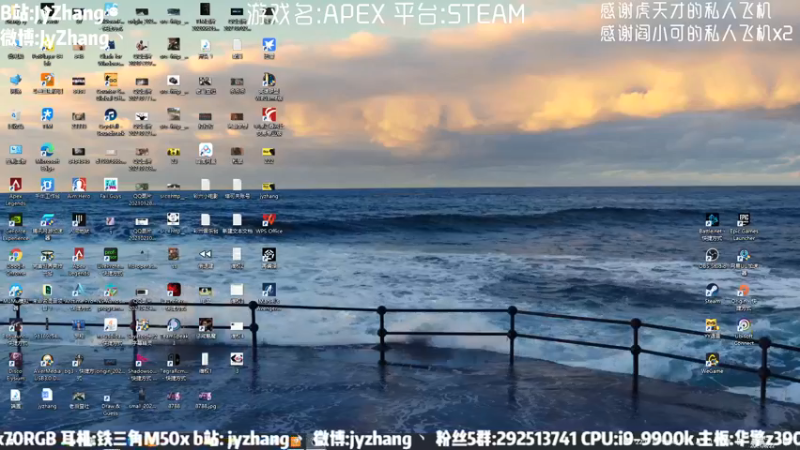Click the AverMedia USB desktop icon
800x450 pixels.
pos(47,361)
